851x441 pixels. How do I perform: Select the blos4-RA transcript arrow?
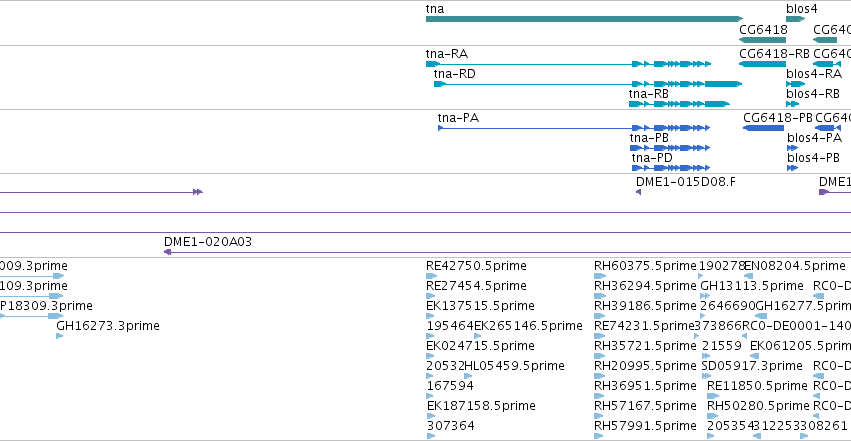coord(796,84)
